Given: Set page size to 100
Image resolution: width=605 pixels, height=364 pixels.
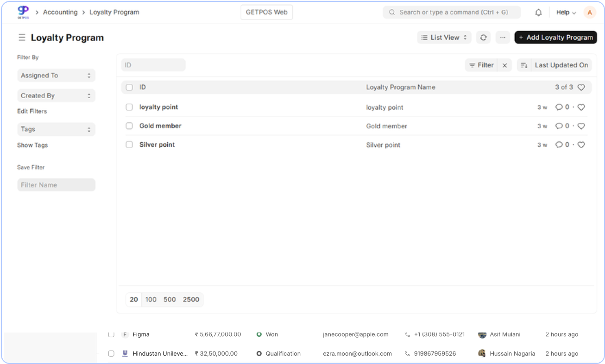Looking at the screenshot, I should [x=151, y=299].
